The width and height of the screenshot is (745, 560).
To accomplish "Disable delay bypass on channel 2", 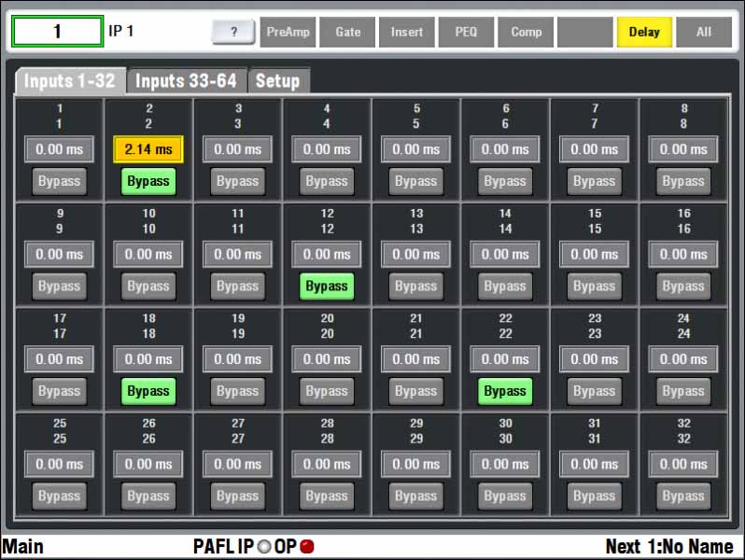I will coord(148,181).
